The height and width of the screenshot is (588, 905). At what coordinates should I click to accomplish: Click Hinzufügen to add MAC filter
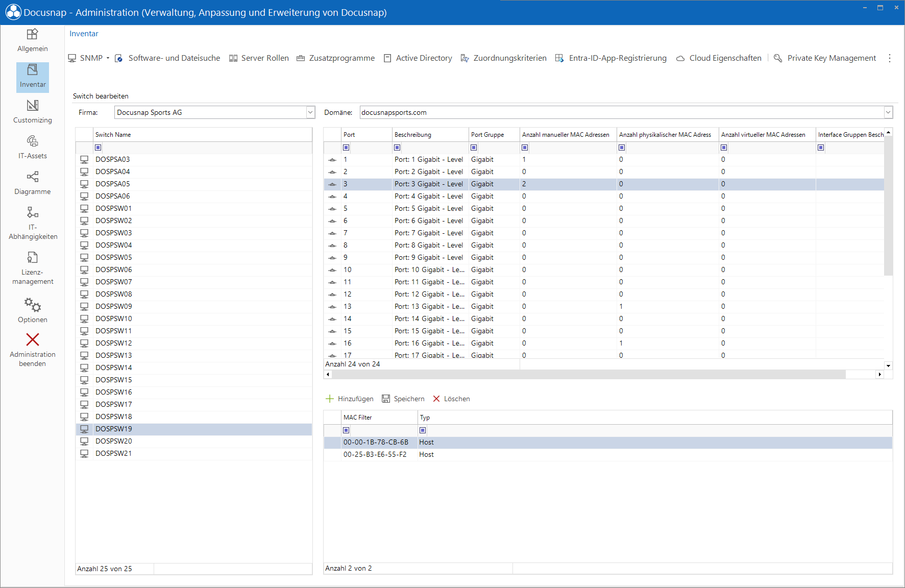coord(350,399)
